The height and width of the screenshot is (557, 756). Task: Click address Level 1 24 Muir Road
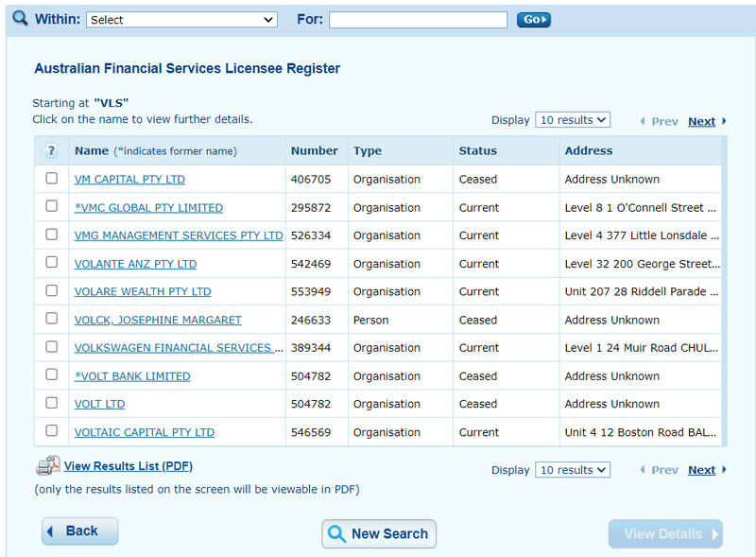pos(642,348)
